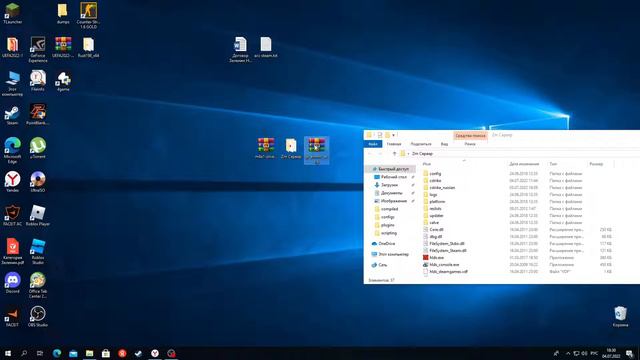Viewport: 640px width, 360px height.
Task: Click the Back navigation arrow in Explorer
Action: [x=370, y=154]
